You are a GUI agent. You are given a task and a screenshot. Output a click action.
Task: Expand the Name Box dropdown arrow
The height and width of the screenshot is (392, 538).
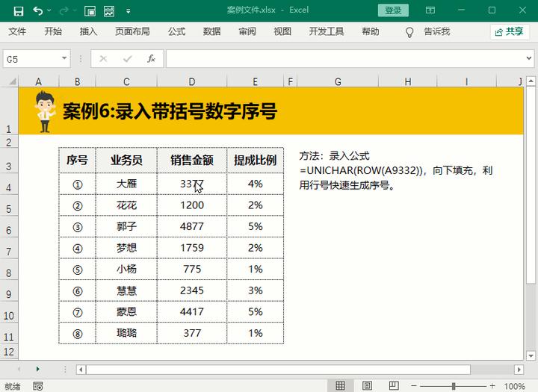tap(64, 58)
